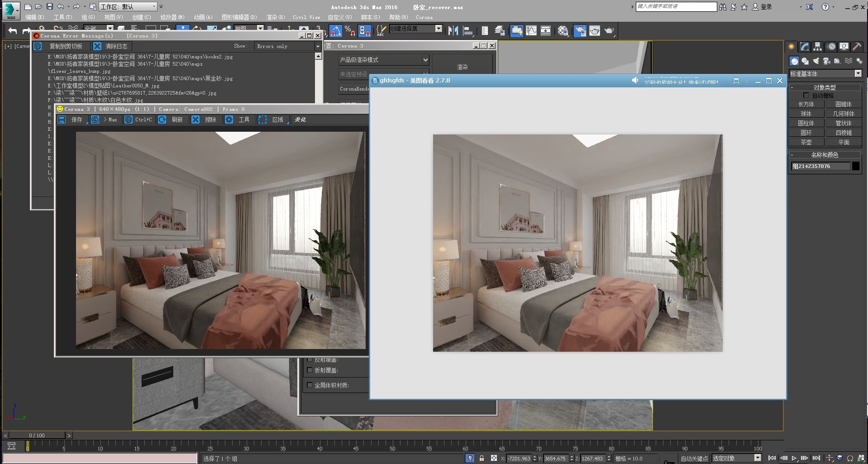Screen dimensions: 868x464
Task: Click the black object color swatch
Action: coord(856,166)
